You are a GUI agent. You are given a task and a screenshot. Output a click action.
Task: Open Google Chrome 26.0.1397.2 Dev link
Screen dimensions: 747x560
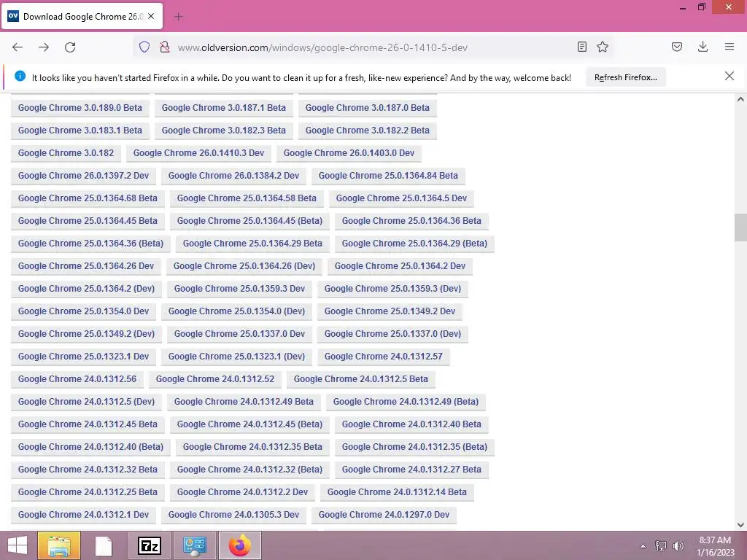[x=83, y=176]
